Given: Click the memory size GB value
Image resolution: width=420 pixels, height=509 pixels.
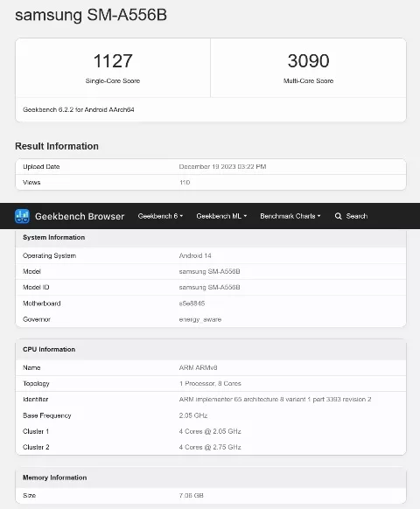Looking at the screenshot, I should pyautogui.click(x=191, y=496).
